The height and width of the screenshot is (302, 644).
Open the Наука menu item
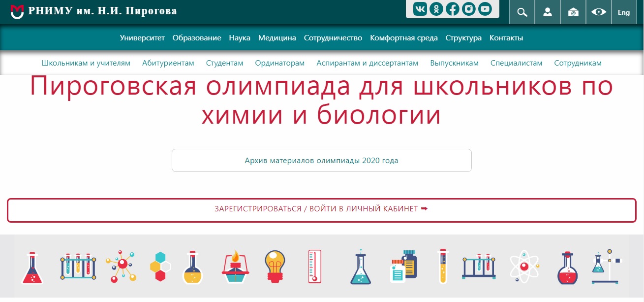[240, 38]
